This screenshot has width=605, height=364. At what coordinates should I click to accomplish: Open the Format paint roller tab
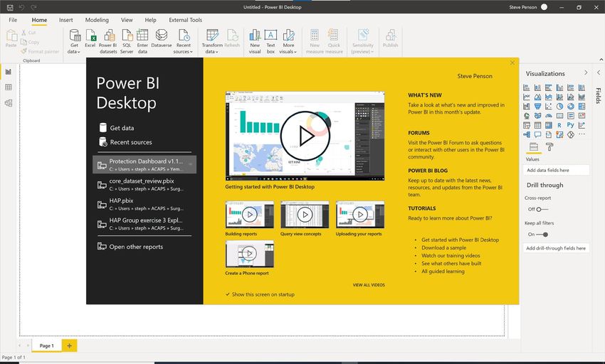pos(549,147)
